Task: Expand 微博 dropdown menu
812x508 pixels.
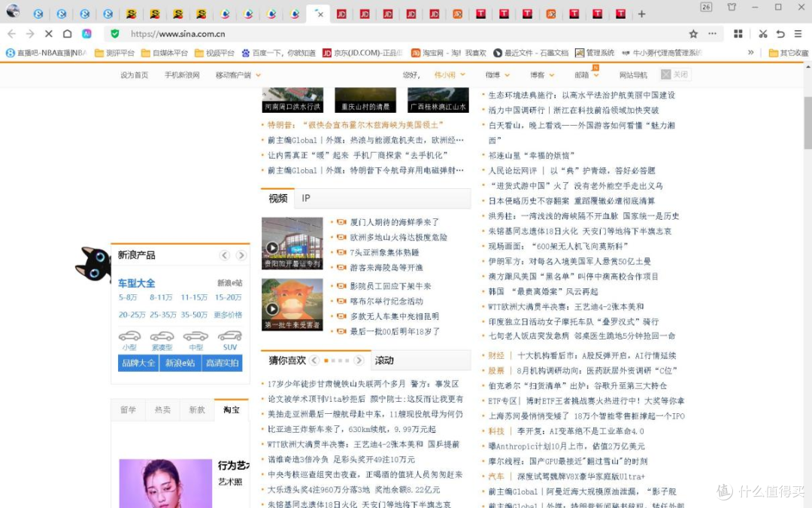Action: click(497, 75)
